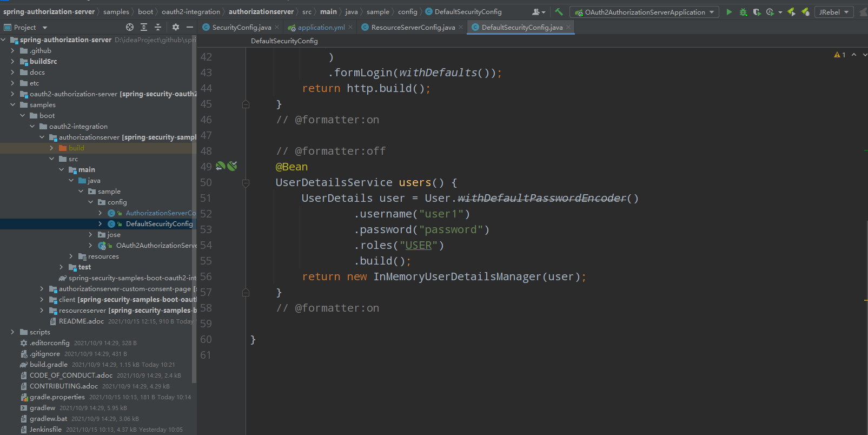Open the profiler dropdown arrow
868x435 pixels.
click(780, 12)
